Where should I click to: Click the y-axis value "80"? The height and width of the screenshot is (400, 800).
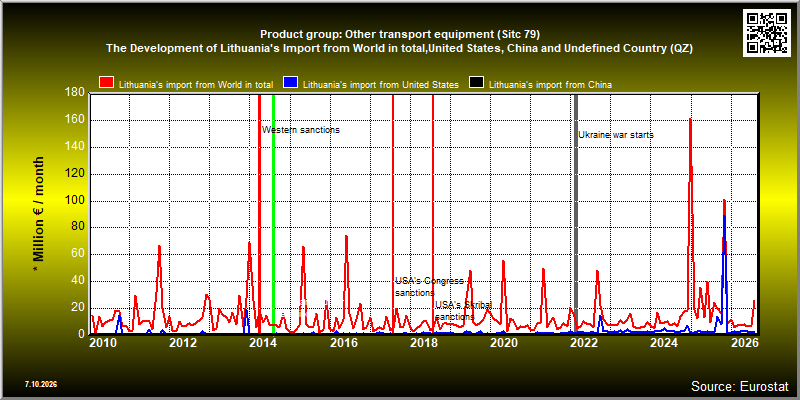79,227
